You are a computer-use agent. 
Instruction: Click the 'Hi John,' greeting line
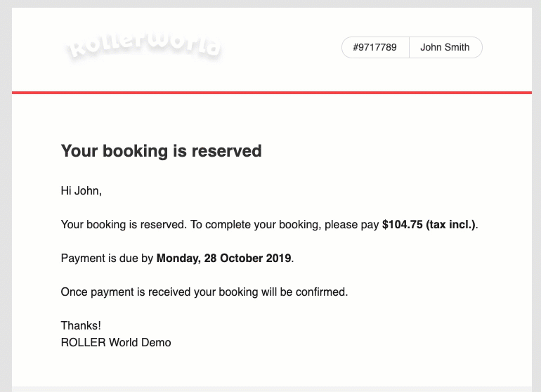[81, 190]
